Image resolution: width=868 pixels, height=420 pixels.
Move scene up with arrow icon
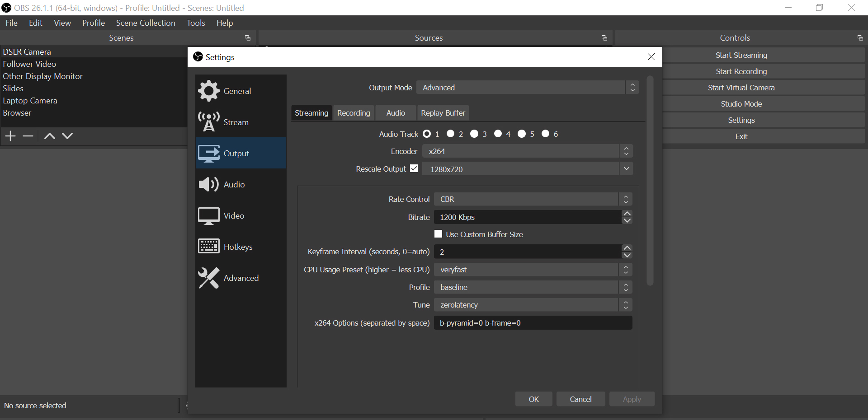[50, 136]
